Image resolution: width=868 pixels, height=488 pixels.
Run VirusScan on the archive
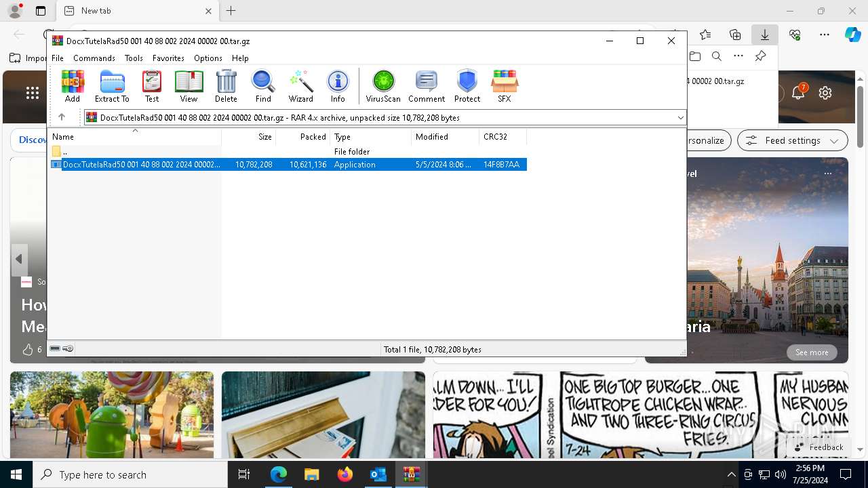tap(383, 86)
